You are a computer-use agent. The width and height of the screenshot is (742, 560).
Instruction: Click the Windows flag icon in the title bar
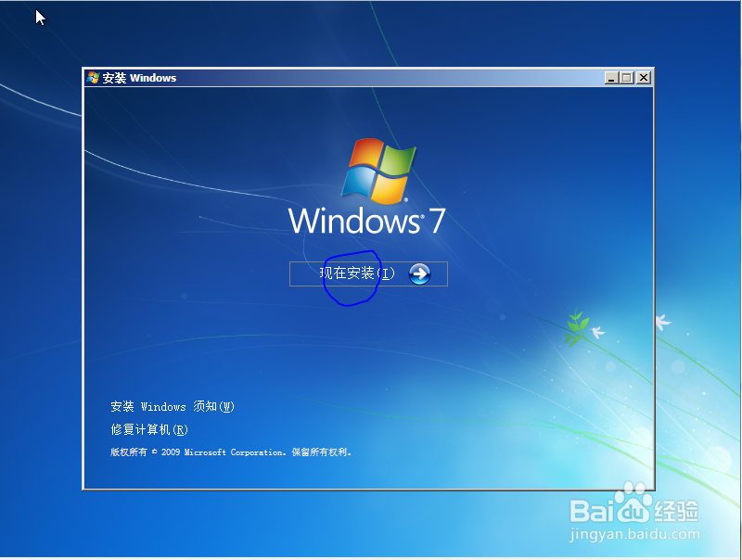click(x=91, y=78)
